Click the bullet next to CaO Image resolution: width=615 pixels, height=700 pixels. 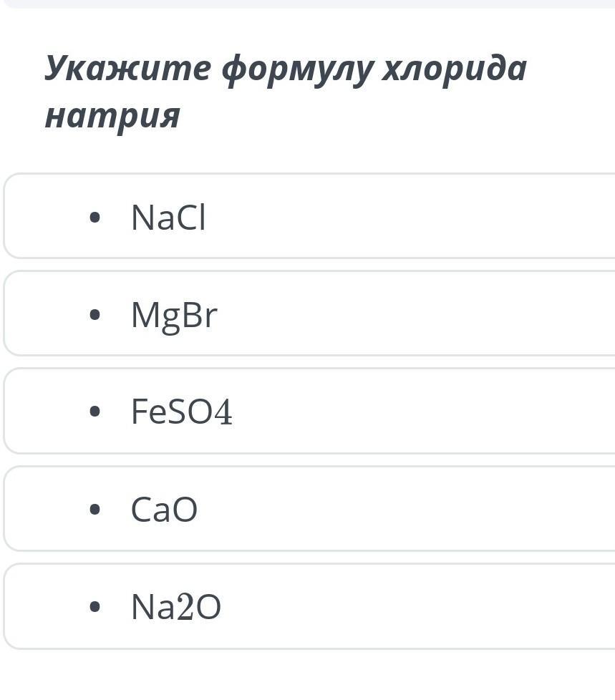(x=95, y=509)
